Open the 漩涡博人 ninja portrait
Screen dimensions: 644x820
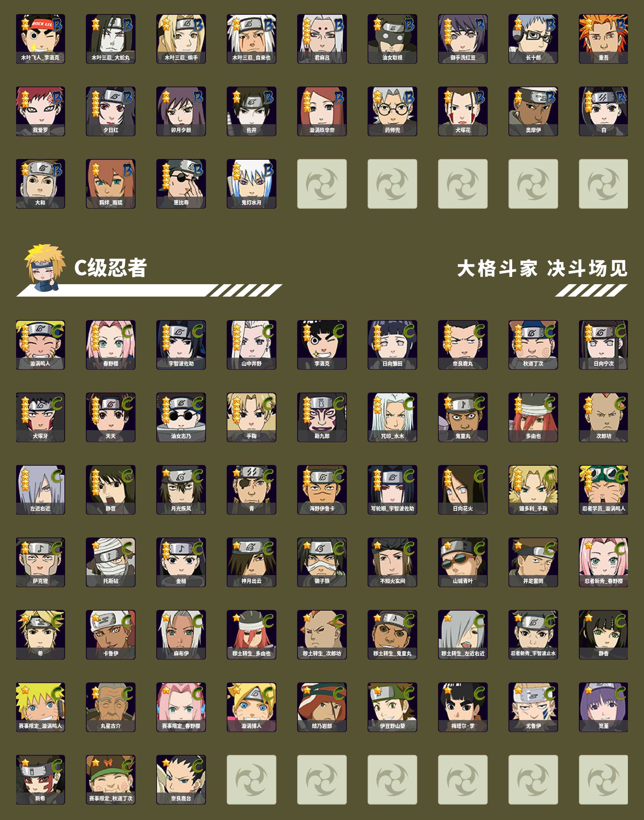[x=252, y=707]
